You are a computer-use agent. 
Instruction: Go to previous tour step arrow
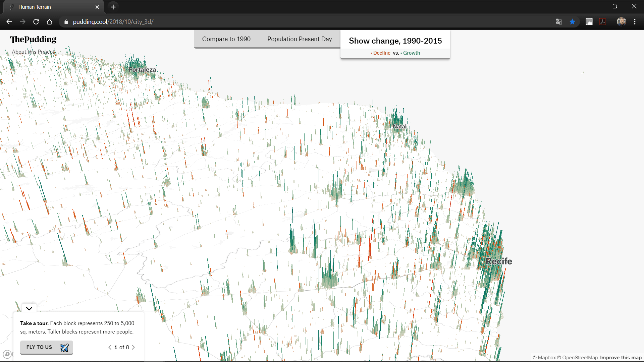click(x=110, y=347)
